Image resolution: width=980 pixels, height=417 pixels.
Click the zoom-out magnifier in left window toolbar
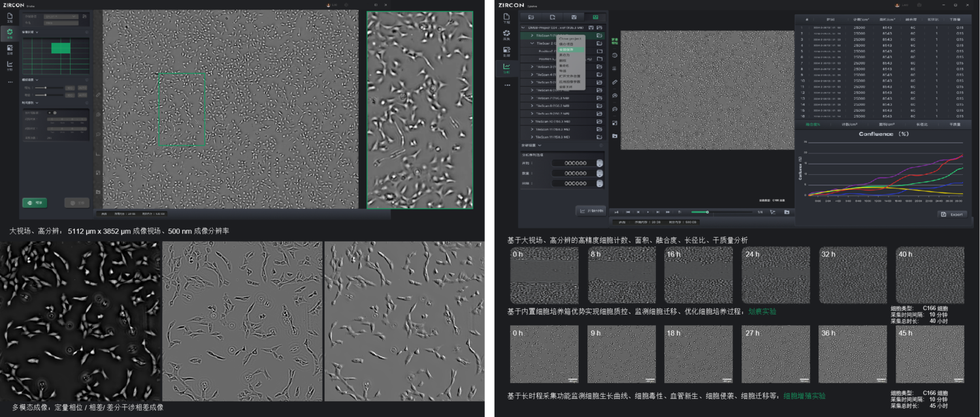[98, 134]
